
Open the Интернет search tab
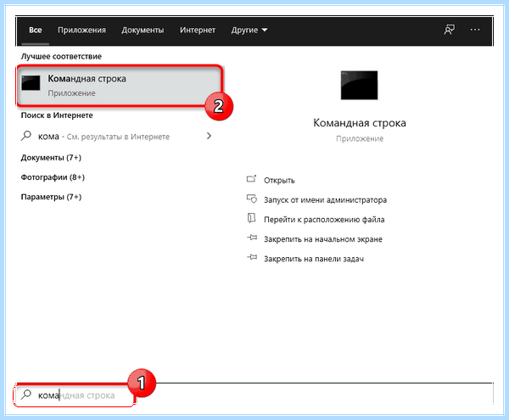coord(198,31)
